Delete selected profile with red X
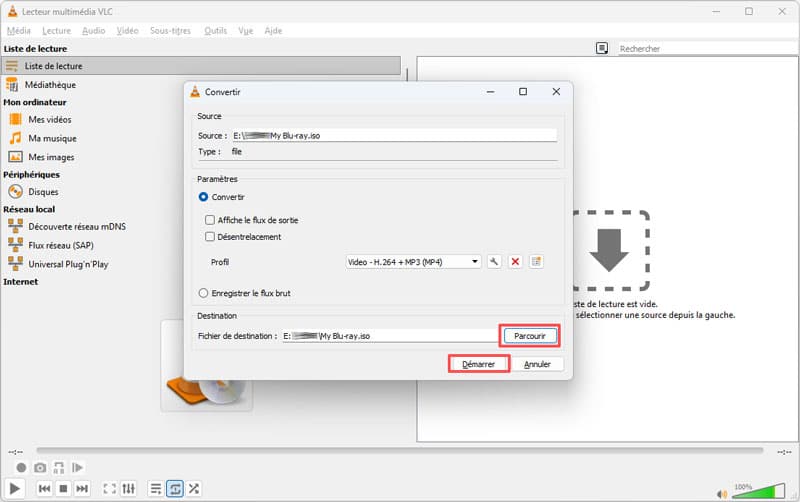800x502 pixels. 515,262
